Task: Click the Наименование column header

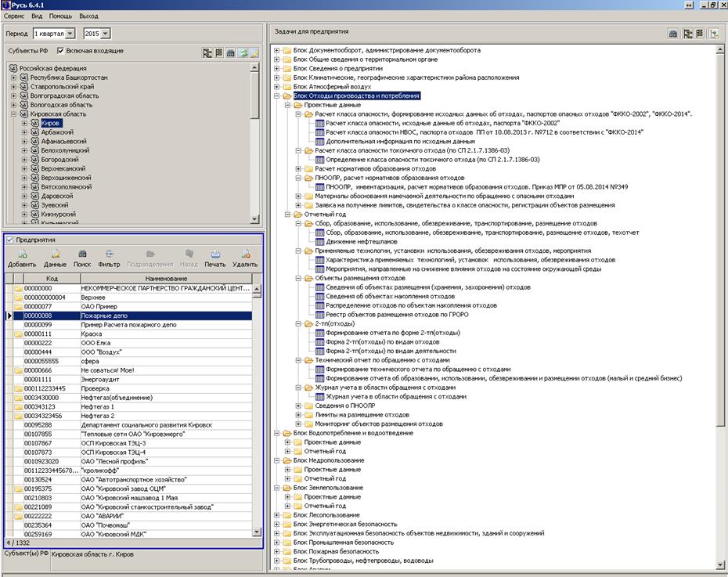Action: click(x=165, y=279)
